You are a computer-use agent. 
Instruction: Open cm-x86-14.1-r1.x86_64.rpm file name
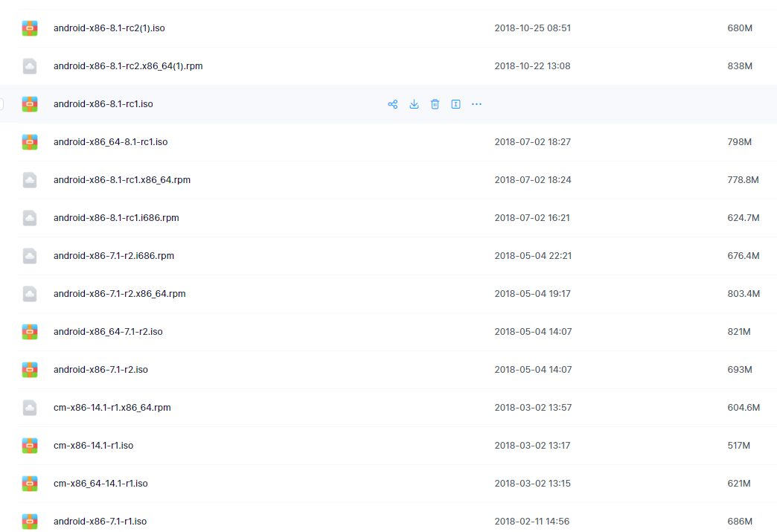(112, 408)
